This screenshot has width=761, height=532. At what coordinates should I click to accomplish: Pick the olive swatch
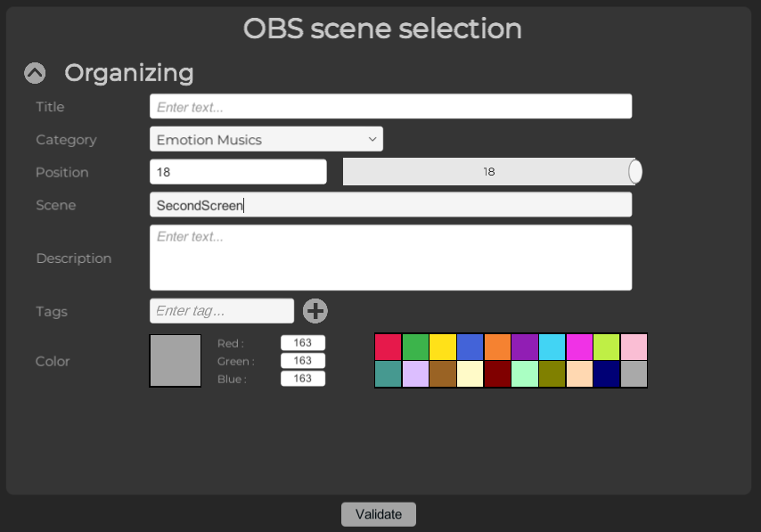point(552,373)
